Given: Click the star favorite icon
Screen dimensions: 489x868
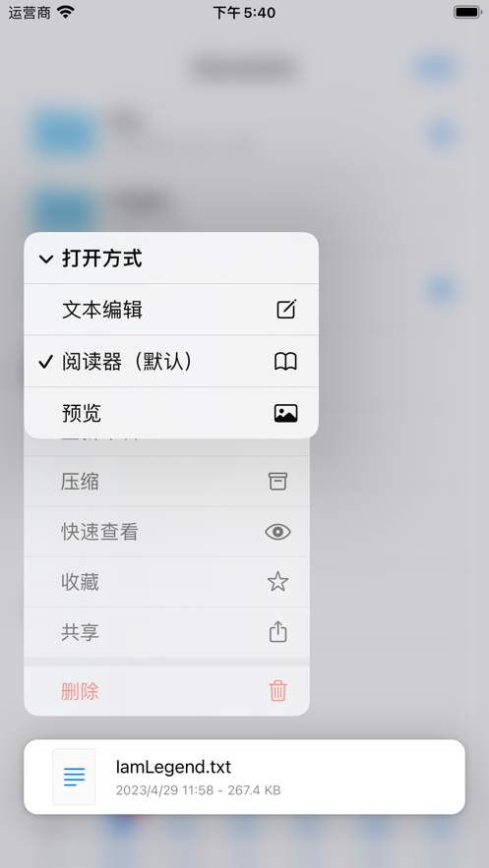Looking at the screenshot, I should 278,581.
